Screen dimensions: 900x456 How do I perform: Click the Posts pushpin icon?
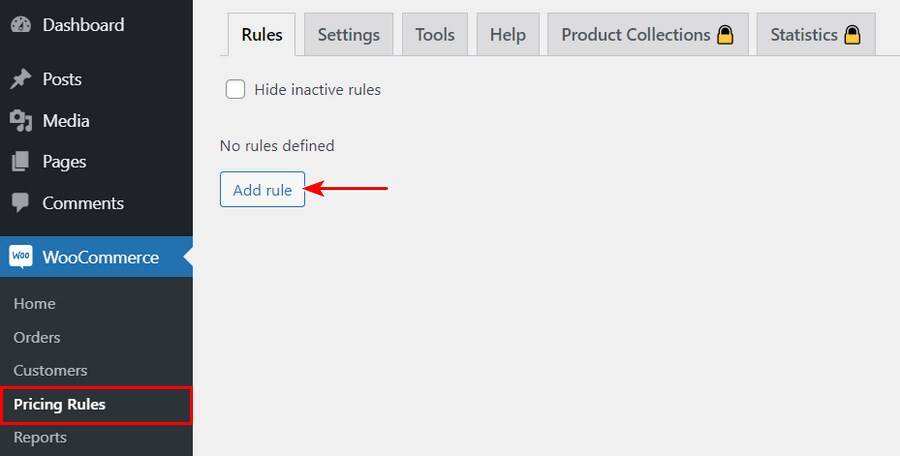(21, 79)
